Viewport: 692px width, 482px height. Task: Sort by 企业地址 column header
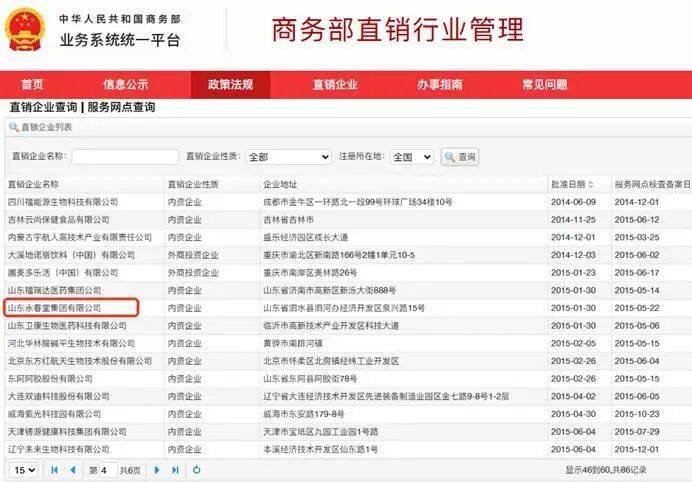pos(280,185)
